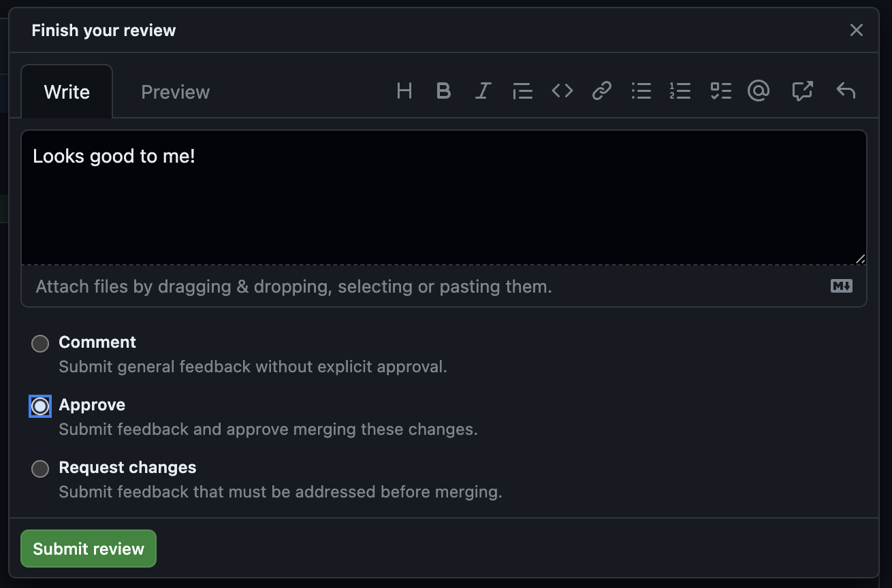Click inside the review comment text box
This screenshot has width=892, height=588.
click(x=444, y=197)
